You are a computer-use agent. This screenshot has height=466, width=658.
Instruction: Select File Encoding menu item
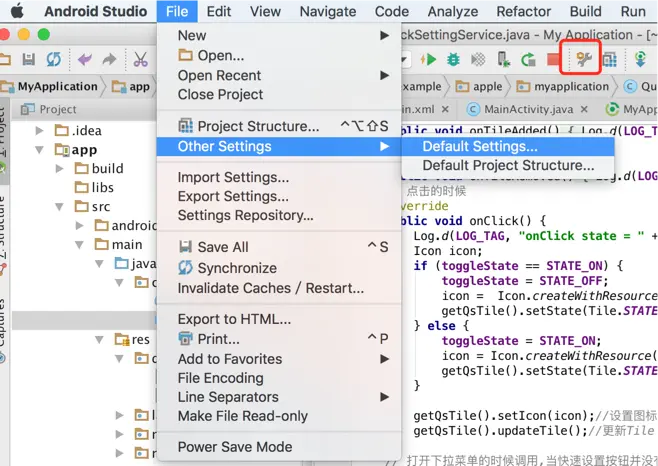coord(279,378)
